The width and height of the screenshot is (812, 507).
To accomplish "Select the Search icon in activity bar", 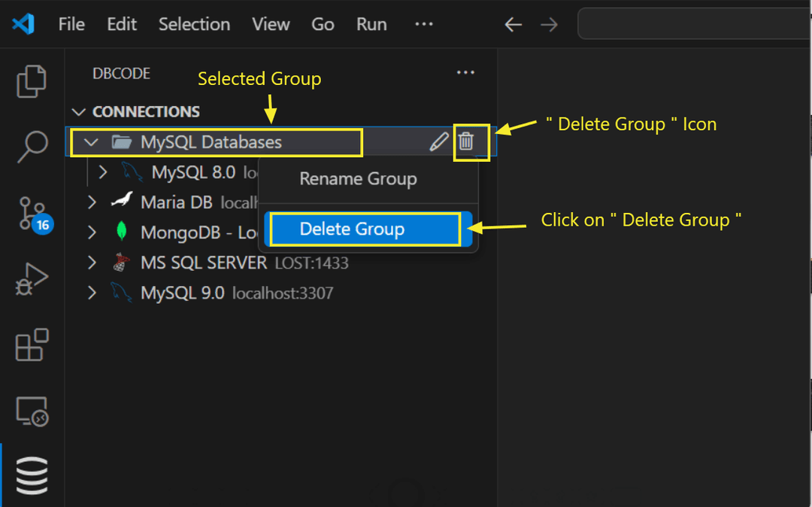I will [31, 147].
